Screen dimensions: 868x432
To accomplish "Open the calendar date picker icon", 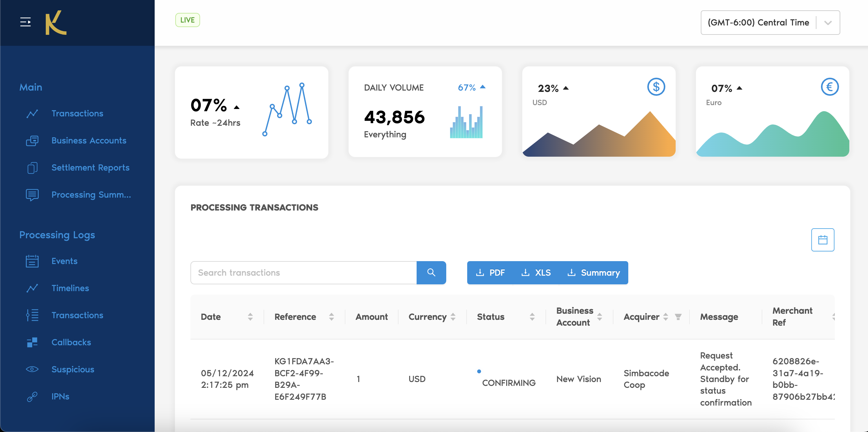I will 822,240.
